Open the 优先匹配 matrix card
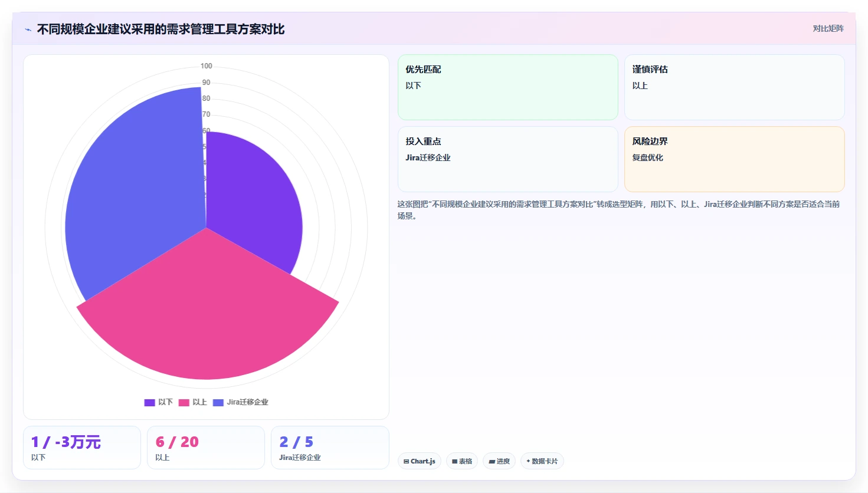868x493 pixels. (508, 87)
